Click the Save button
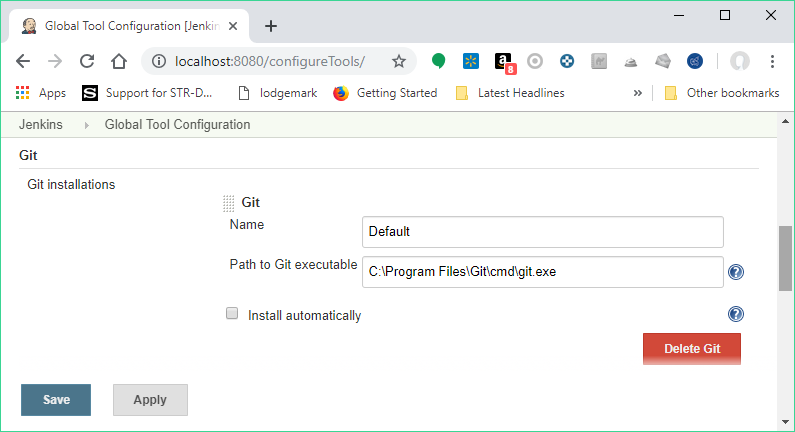This screenshot has width=795, height=432. [56, 400]
